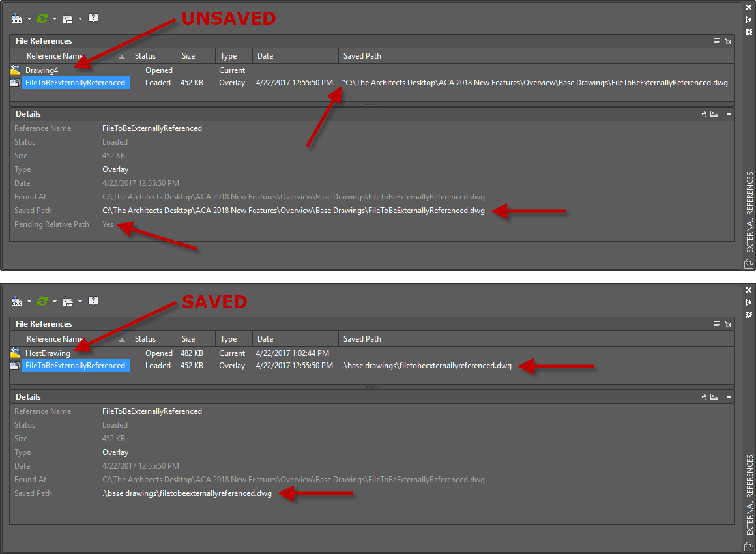Collapse the Details panel with minus button
The width and height of the screenshot is (756, 554).
pyautogui.click(x=728, y=113)
